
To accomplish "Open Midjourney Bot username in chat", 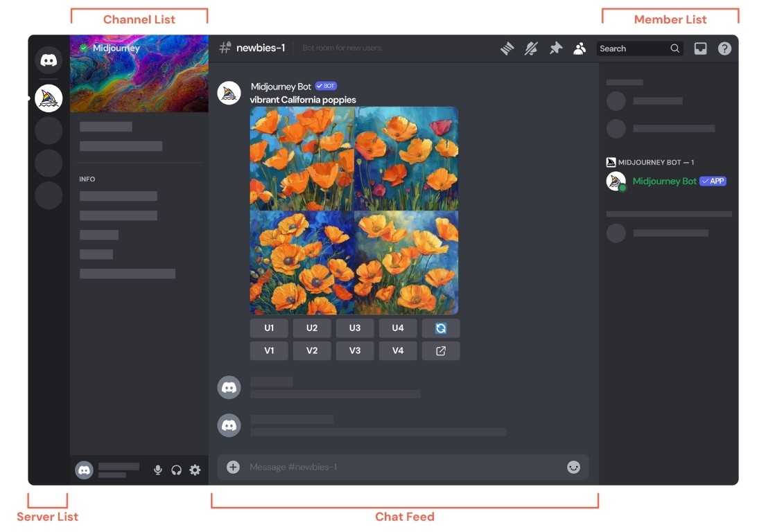I will coord(281,87).
